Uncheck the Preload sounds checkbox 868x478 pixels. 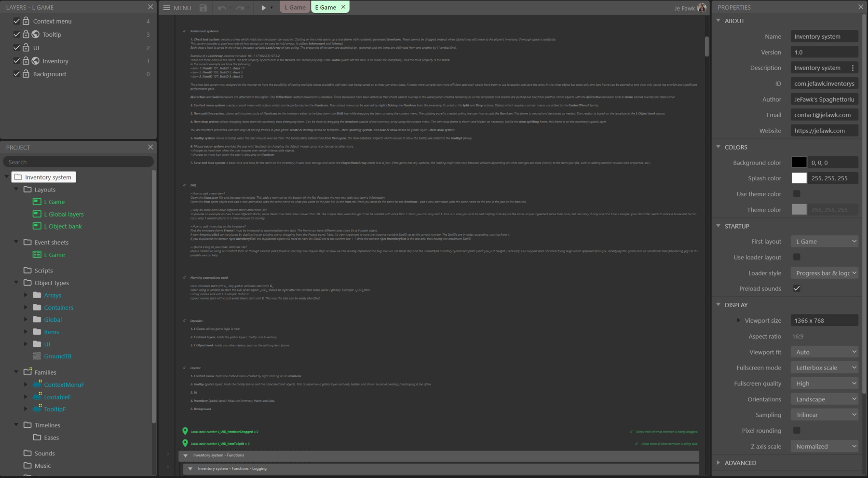(797, 288)
